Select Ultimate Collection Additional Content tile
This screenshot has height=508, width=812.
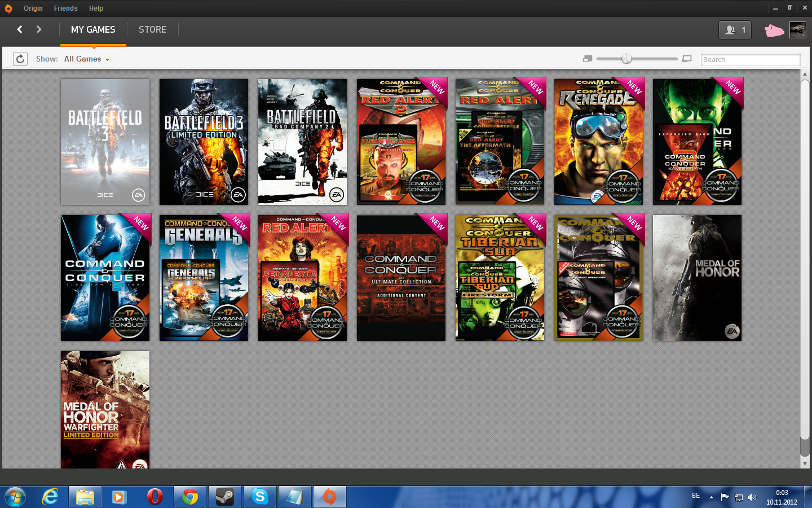click(401, 278)
